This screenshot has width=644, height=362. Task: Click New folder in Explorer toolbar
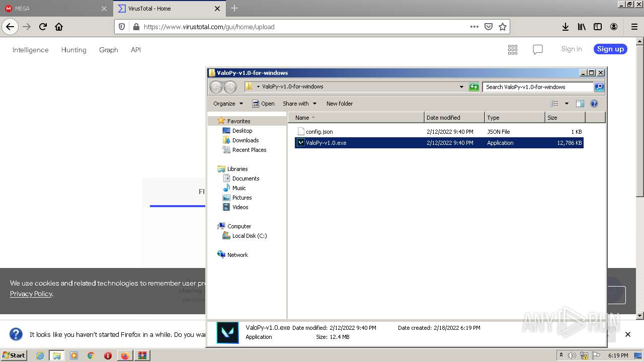(340, 104)
